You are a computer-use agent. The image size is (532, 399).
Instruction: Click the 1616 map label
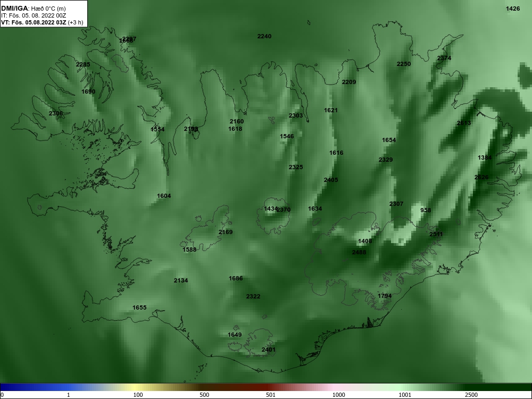point(336,153)
